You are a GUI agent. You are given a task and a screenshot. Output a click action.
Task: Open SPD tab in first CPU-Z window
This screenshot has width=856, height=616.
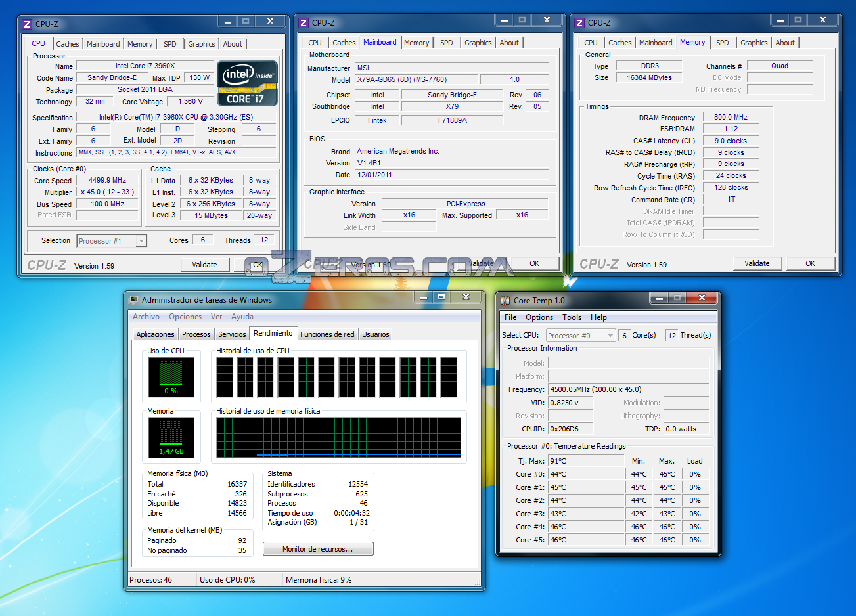tap(170, 44)
